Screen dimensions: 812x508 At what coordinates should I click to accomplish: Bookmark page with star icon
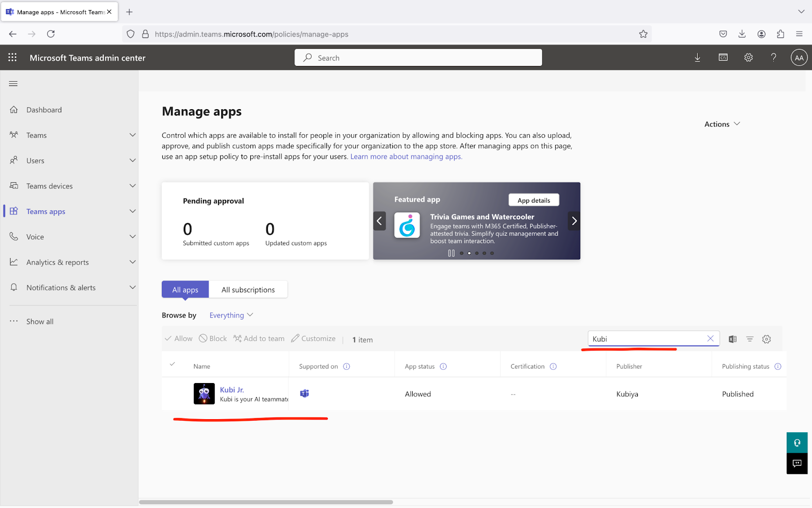point(643,34)
